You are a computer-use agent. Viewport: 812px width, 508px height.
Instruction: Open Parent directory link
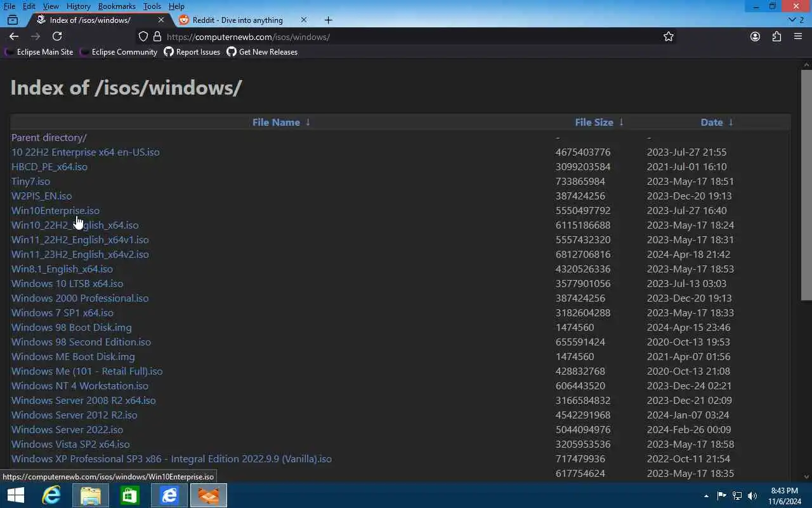[49, 137]
